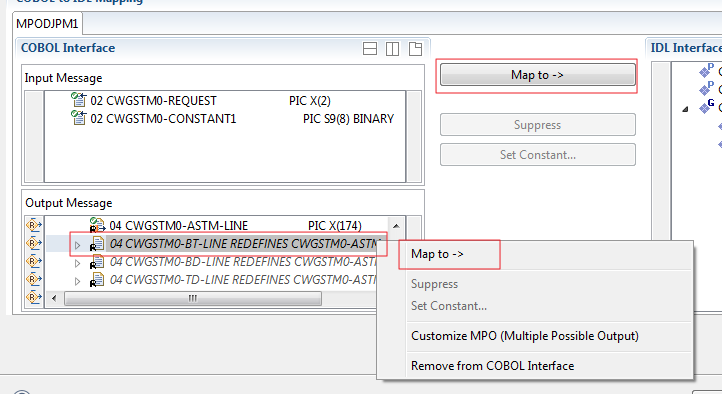
Task: Click the G group icon in IDL Interface
Action: pyautogui.click(x=706, y=106)
